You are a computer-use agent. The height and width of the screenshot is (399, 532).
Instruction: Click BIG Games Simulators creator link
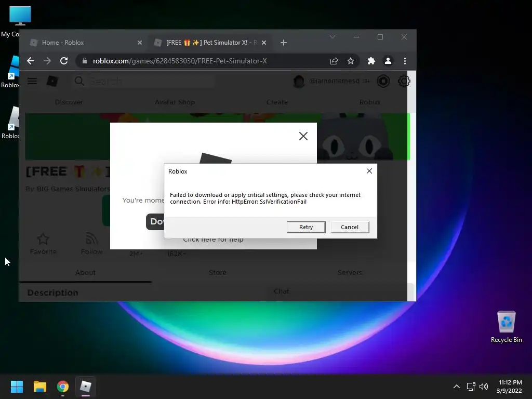[x=73, y=189]
